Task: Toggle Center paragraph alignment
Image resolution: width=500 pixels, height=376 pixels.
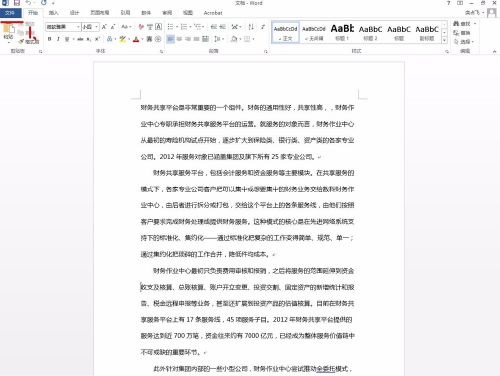Action: pyautogui.click(x=179, y=39)
